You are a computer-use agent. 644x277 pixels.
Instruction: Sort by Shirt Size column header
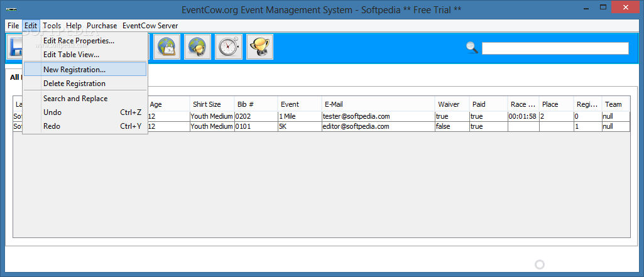(212, 104)
